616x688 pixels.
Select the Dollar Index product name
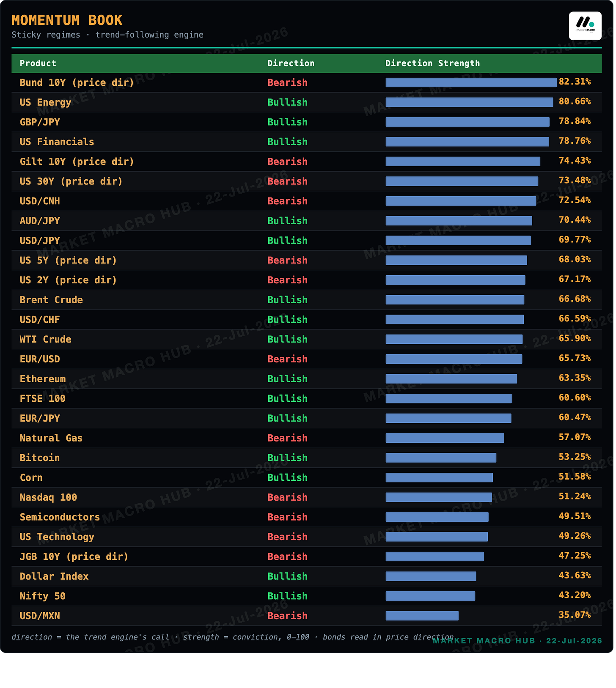click(x=54, y=576)
